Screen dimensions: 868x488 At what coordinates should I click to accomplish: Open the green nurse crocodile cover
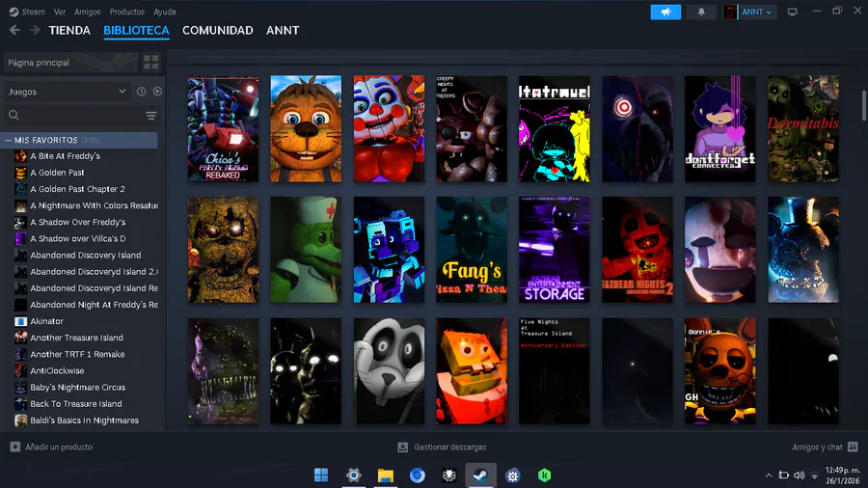tap(306, 250)
